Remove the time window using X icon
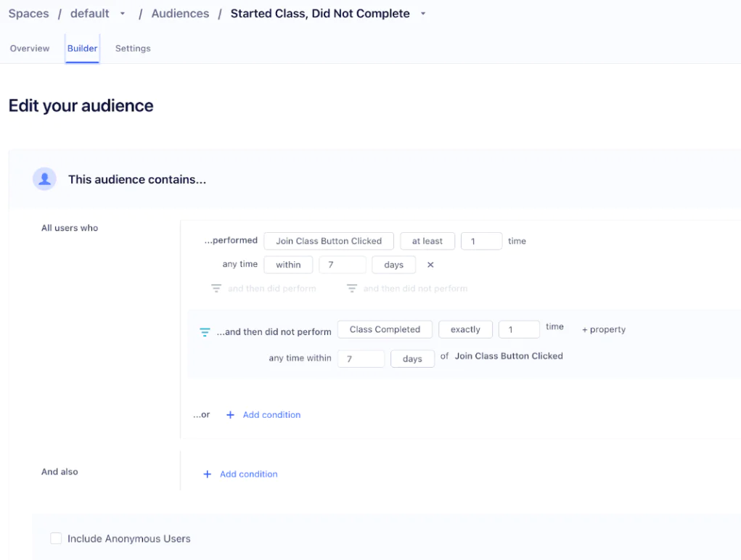 point(430,265)
